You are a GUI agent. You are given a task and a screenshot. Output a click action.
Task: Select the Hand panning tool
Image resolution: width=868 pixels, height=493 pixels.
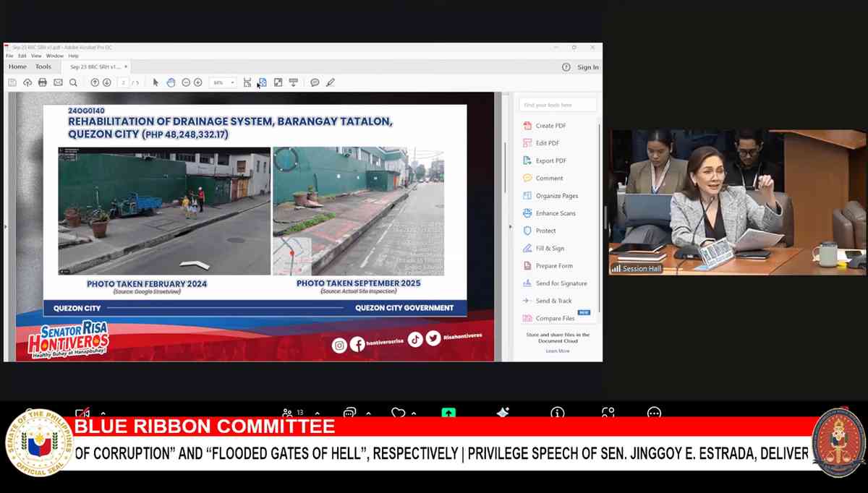pos(171,82)
